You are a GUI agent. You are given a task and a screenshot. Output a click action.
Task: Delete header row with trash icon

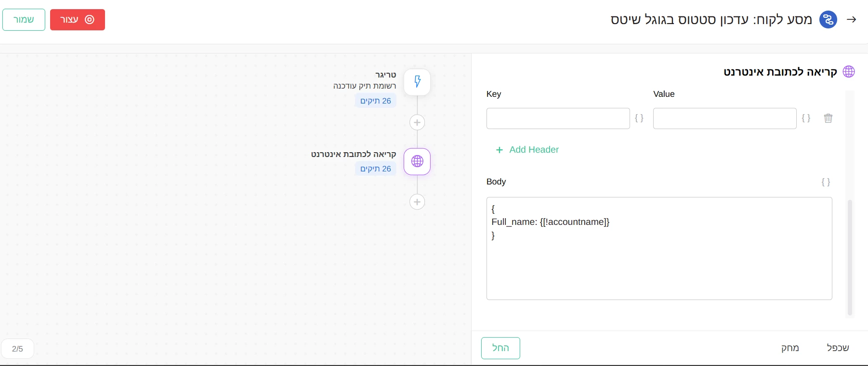point(828,118)
